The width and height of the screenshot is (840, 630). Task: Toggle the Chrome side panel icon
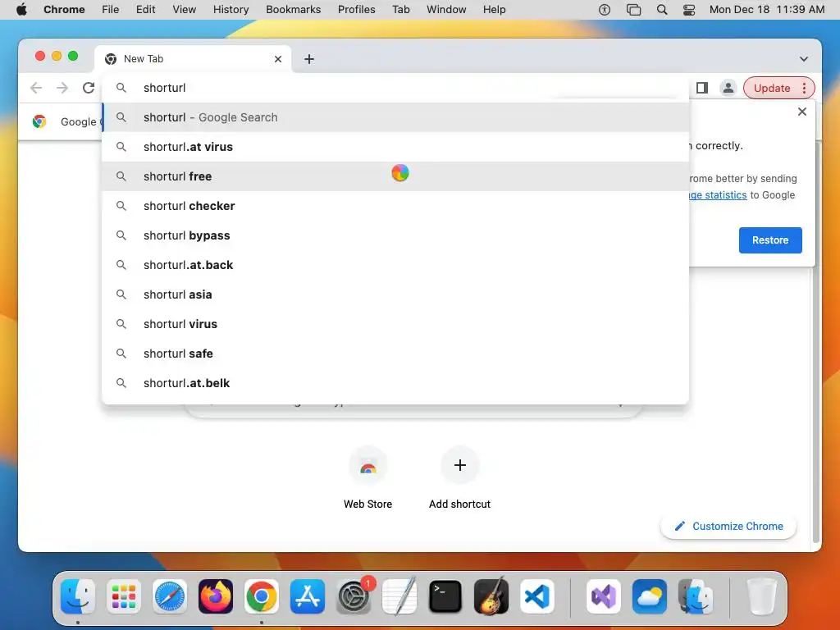pyautogui.click(x=702, y=88)
